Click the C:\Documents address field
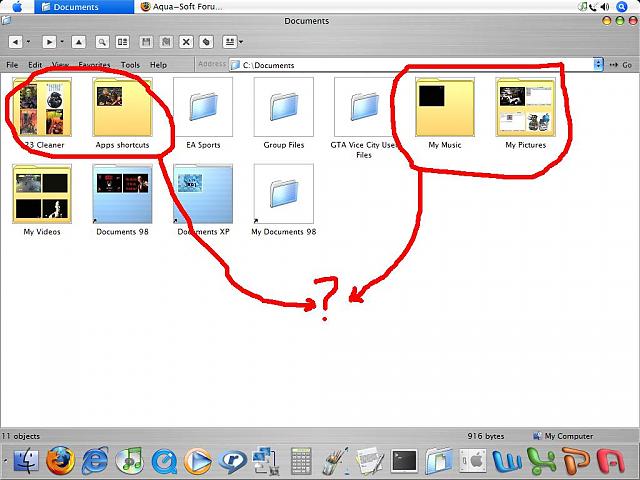Image resolution: width=640 pixels, height=480 pixels. (x=410, y=65)
